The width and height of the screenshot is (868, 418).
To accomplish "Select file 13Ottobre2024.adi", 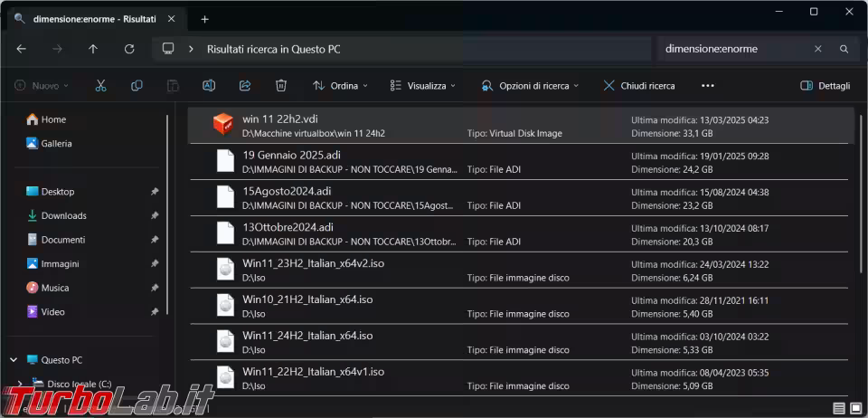I will coord(519,233).
